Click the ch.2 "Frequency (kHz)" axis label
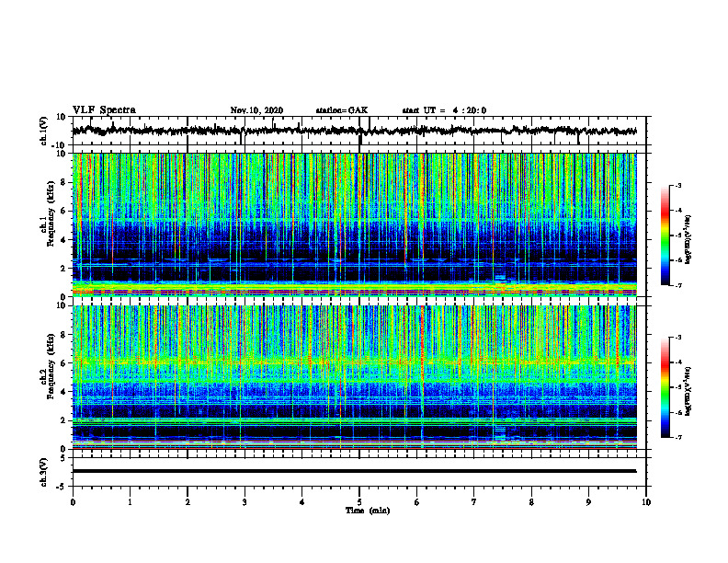This screenshot has width=728, height=563. point(51,365)
